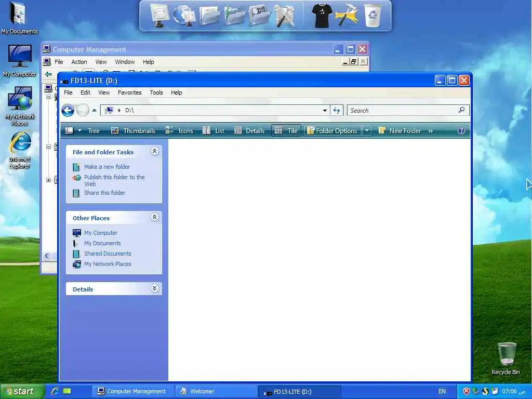This screenshot has height=399, width=532.
Task: Go back with the blue Back arrow
Action: click(68, 110)
